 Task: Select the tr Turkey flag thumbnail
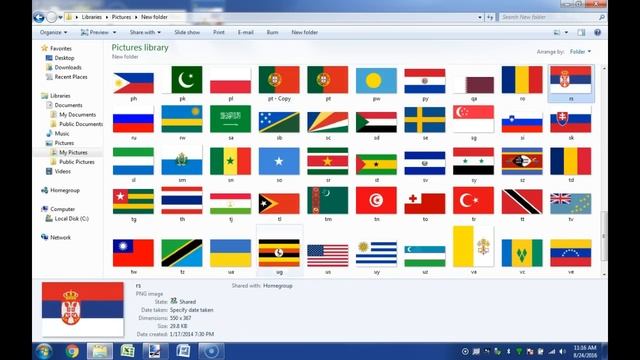click(473, 200)
